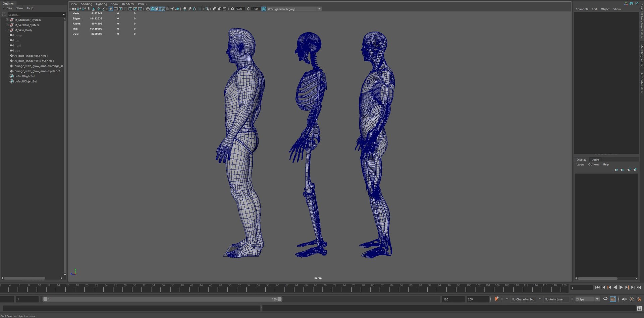Image resolution: width=644 pixels, height=318 pixels.
Task: Toggle X-Ray mode in viewport toolbar
Action: coord(215,9)
